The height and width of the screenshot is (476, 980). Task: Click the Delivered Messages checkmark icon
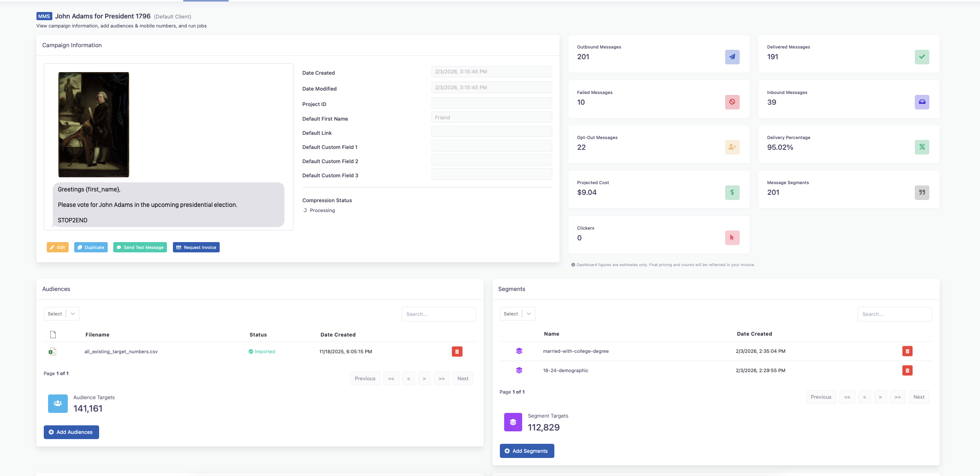(x=922, y=57)
